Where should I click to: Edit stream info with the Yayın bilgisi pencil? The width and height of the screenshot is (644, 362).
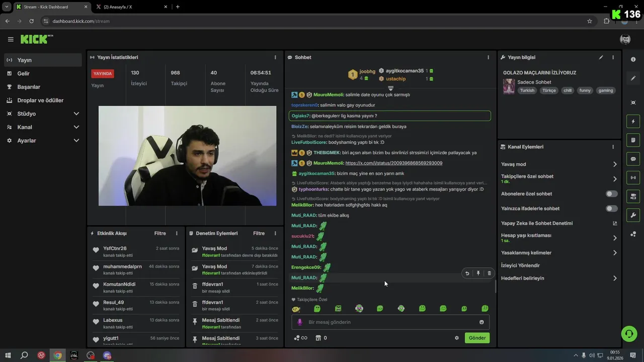click(601, 57)
